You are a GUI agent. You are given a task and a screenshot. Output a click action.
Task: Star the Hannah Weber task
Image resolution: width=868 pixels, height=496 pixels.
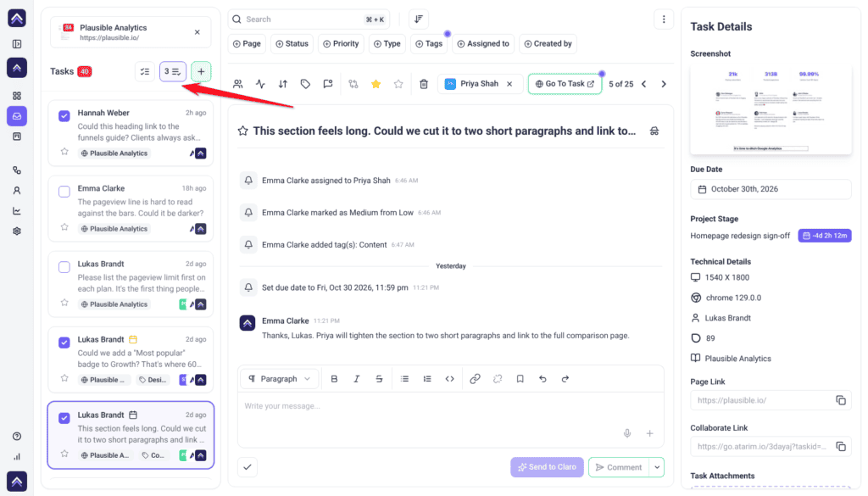coord(64,152)
